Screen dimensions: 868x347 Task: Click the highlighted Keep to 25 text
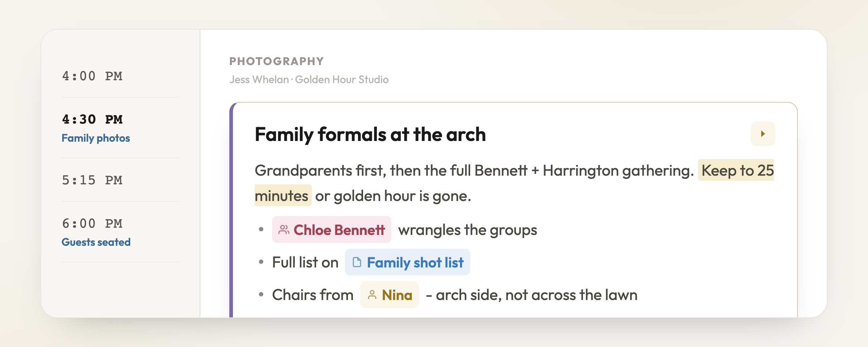click(x=736, y=170)
